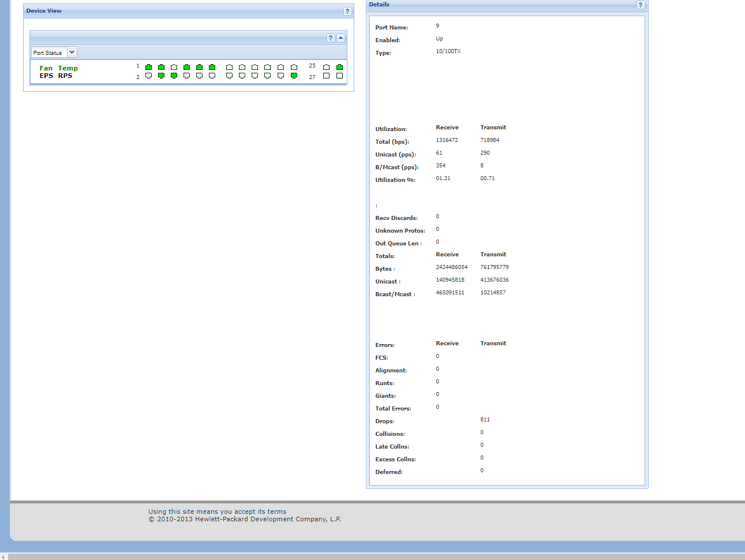
Task: Click transmitted unicast total 413676036
Action: [x=495, y=280]
